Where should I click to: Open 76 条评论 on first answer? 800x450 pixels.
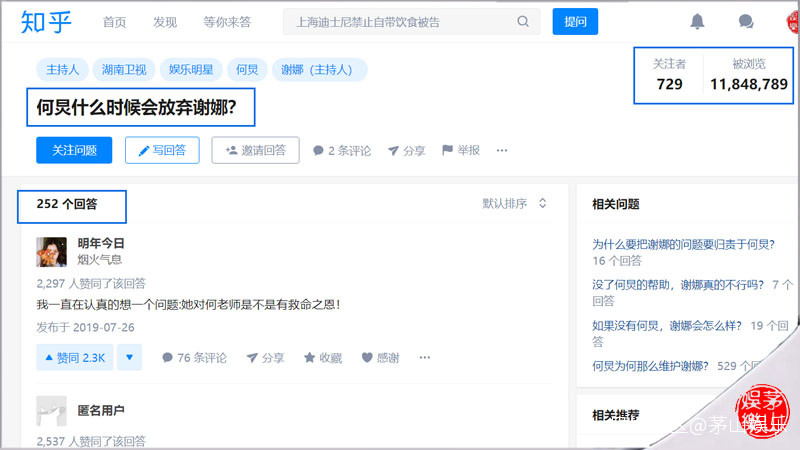click(x=194, y=358)
